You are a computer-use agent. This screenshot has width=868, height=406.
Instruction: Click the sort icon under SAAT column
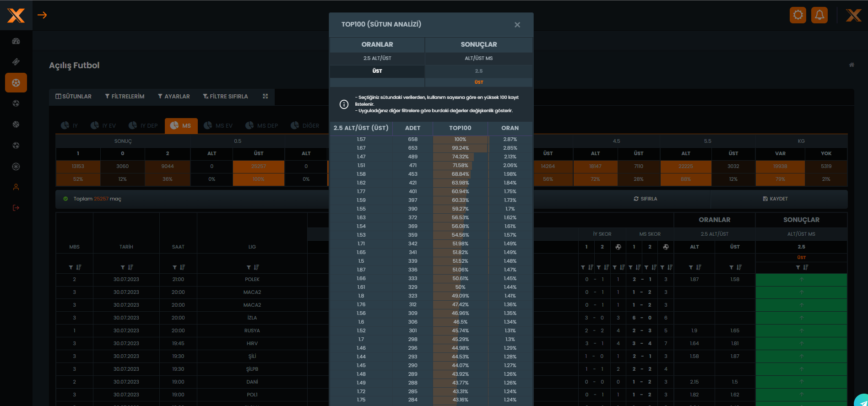coord(183,267)
